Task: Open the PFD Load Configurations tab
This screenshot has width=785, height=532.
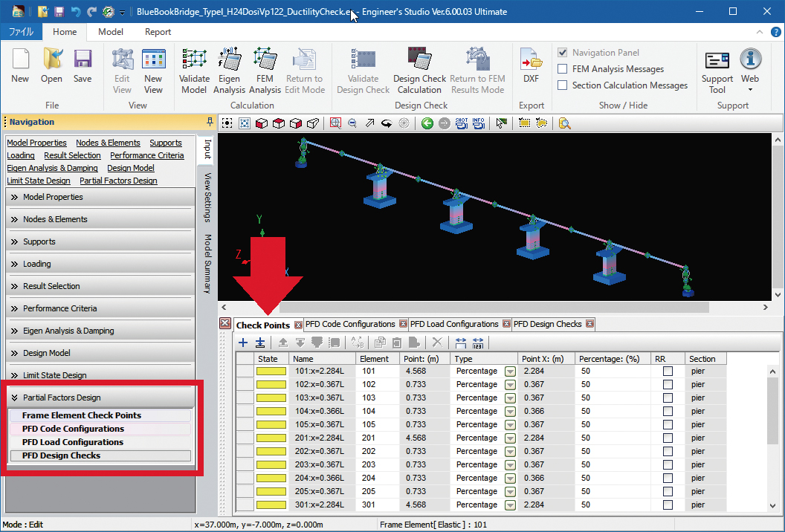Action: coord(454,324)
